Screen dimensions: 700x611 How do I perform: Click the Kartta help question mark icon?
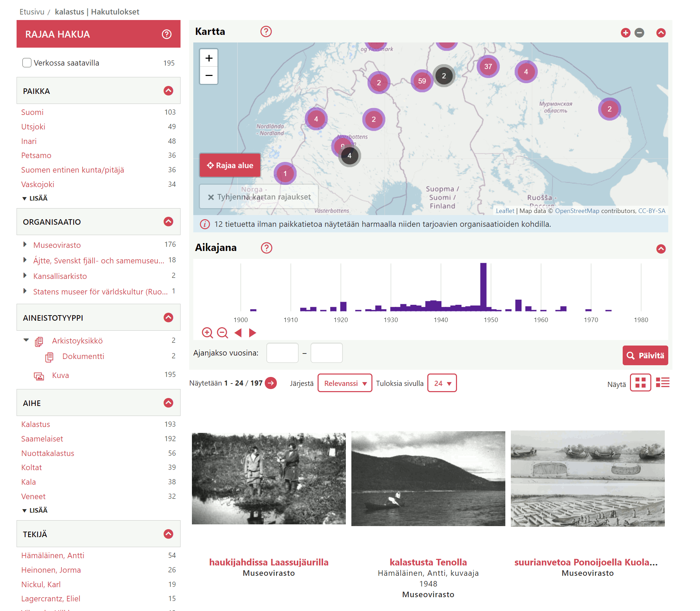coord(266,32)
